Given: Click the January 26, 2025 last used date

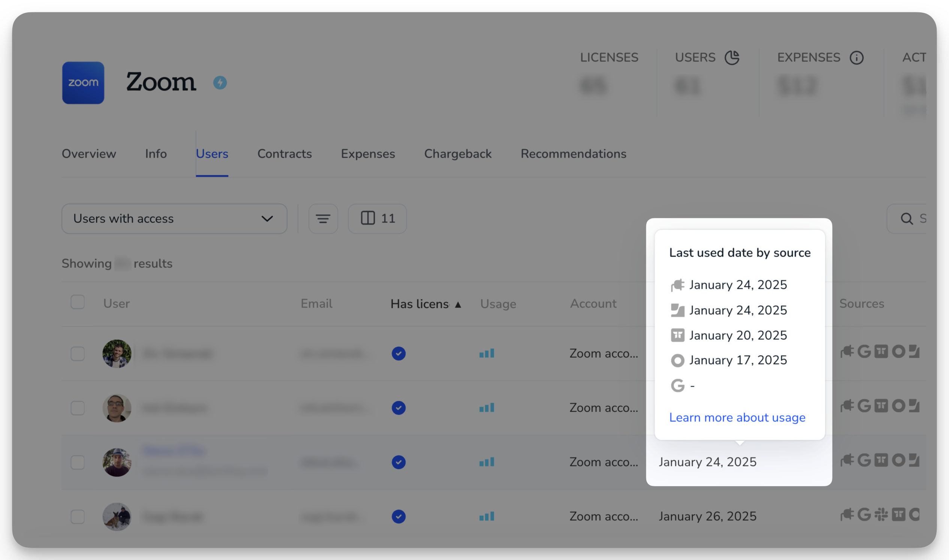Looking at the screenshot, I should click(x=707, y=516).
